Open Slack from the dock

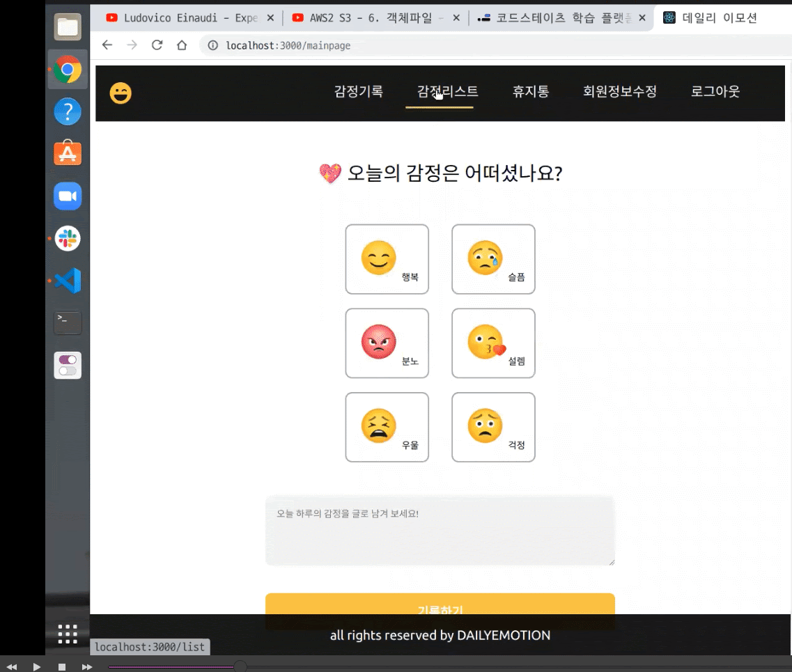(x=68, y=238)
